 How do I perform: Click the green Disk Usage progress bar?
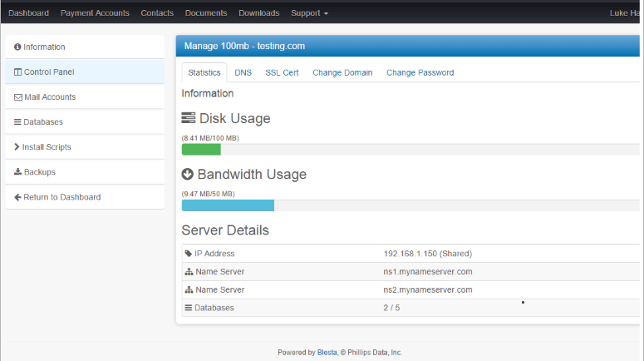point(201,150)
